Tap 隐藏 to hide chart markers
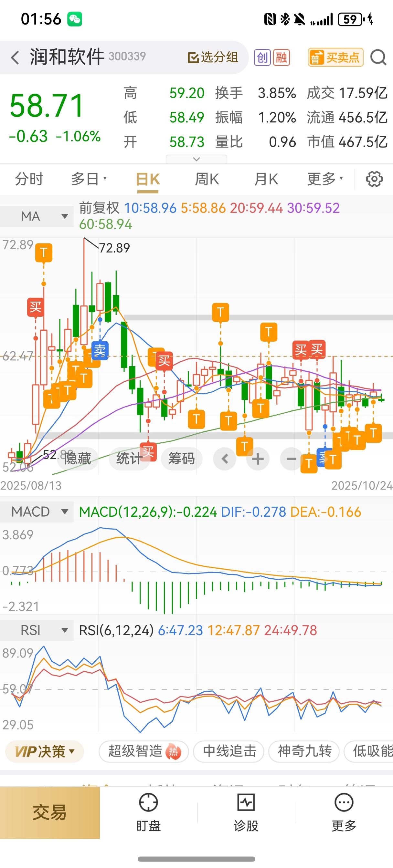 78,459
